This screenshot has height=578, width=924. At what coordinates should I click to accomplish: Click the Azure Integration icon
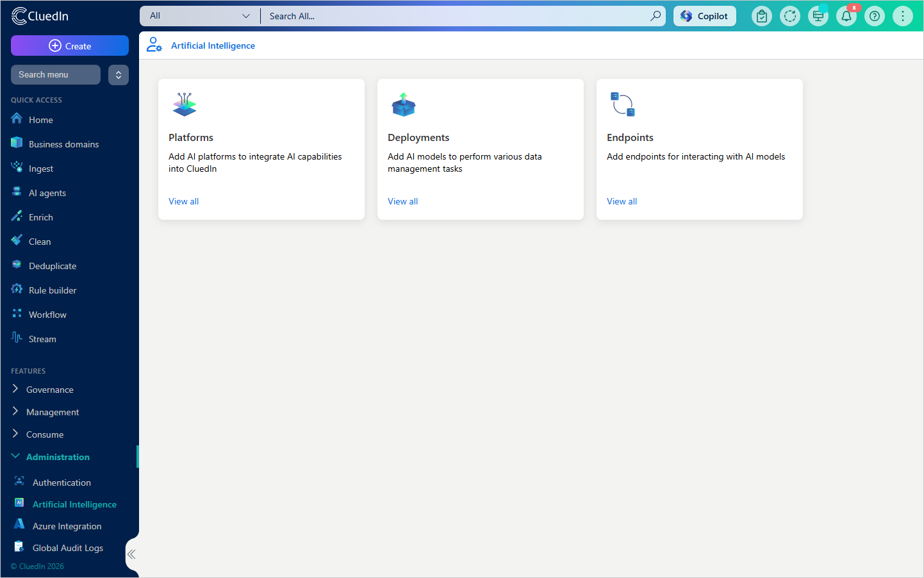(x=19, y=525)
